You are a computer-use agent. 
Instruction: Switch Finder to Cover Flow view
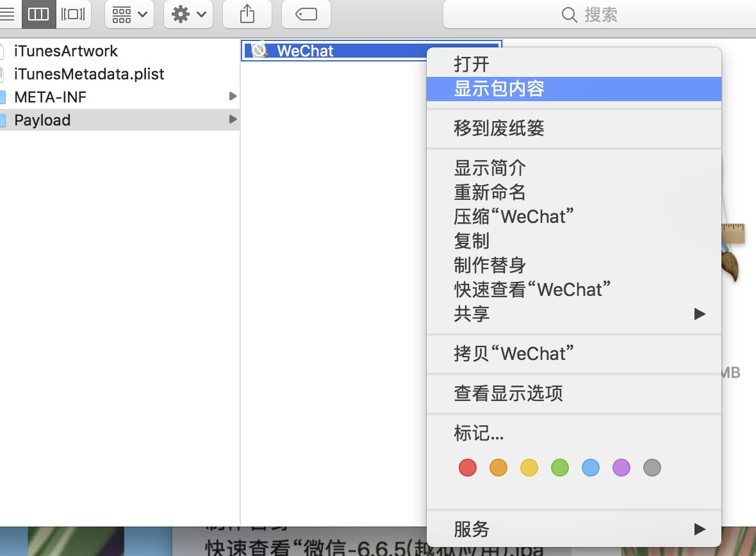tap(73, 14)
